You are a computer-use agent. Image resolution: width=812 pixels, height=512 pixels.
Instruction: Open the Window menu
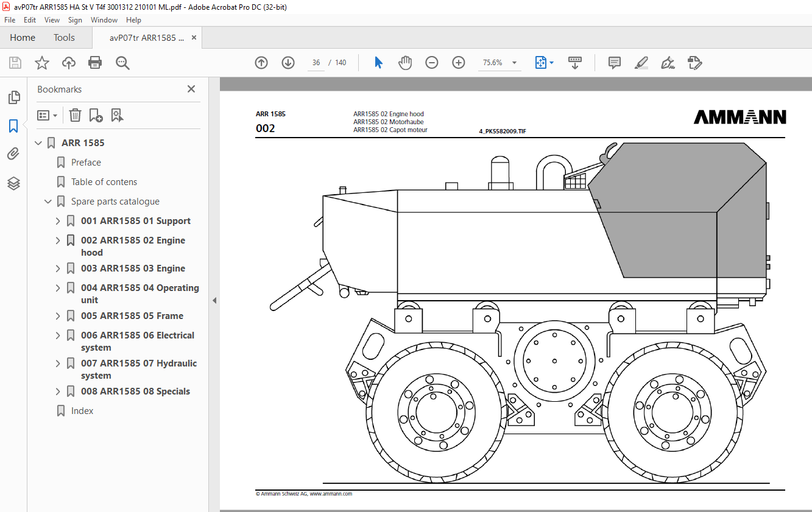(104, 20)
